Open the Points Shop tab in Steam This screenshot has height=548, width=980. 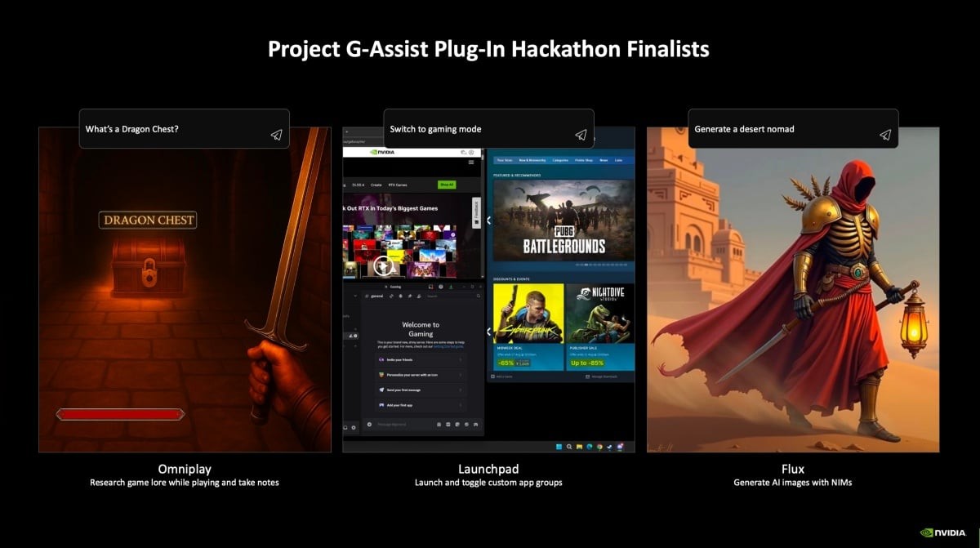584,160
